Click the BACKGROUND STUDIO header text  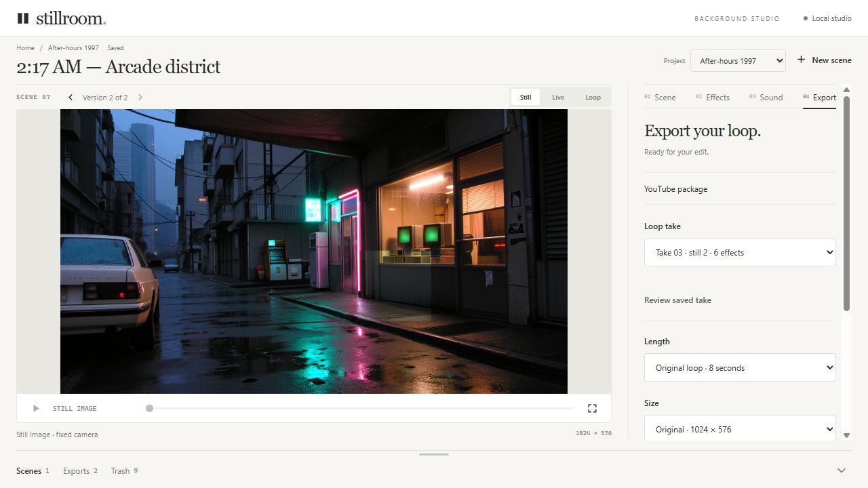tap(737, 19)
